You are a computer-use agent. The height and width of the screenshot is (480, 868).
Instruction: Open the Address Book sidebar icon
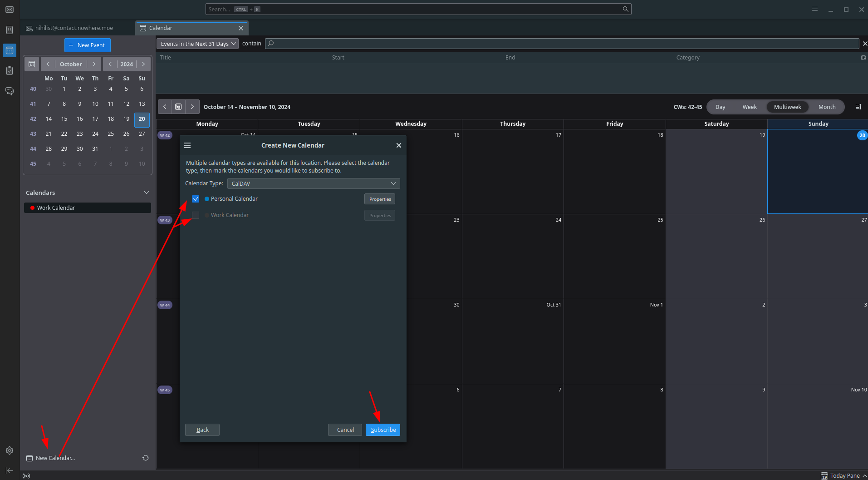click(10, 30)
